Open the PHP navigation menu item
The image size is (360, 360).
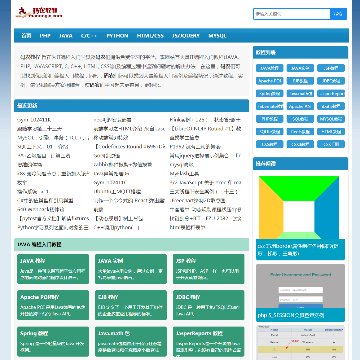point(45,36)
